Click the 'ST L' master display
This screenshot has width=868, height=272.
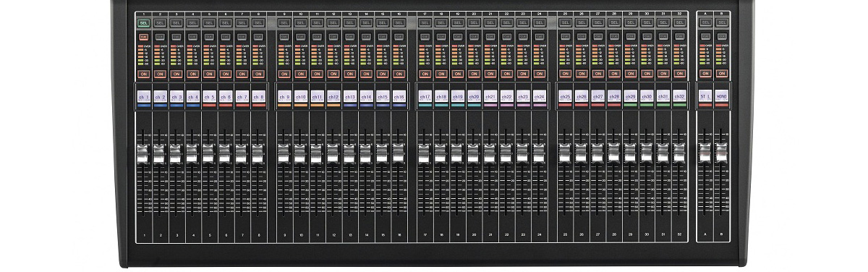point(706,96)
